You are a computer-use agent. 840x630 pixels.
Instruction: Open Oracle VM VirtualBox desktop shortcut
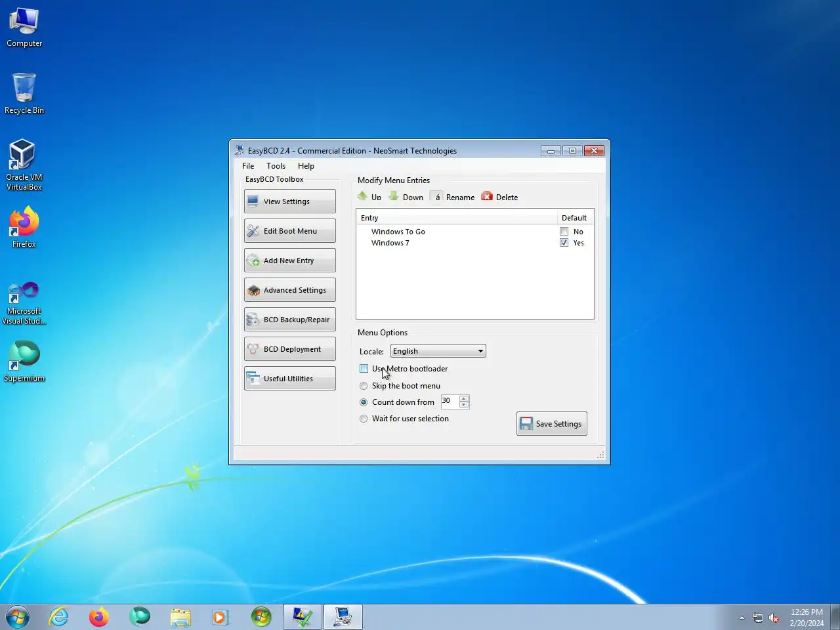coord(24,165)
